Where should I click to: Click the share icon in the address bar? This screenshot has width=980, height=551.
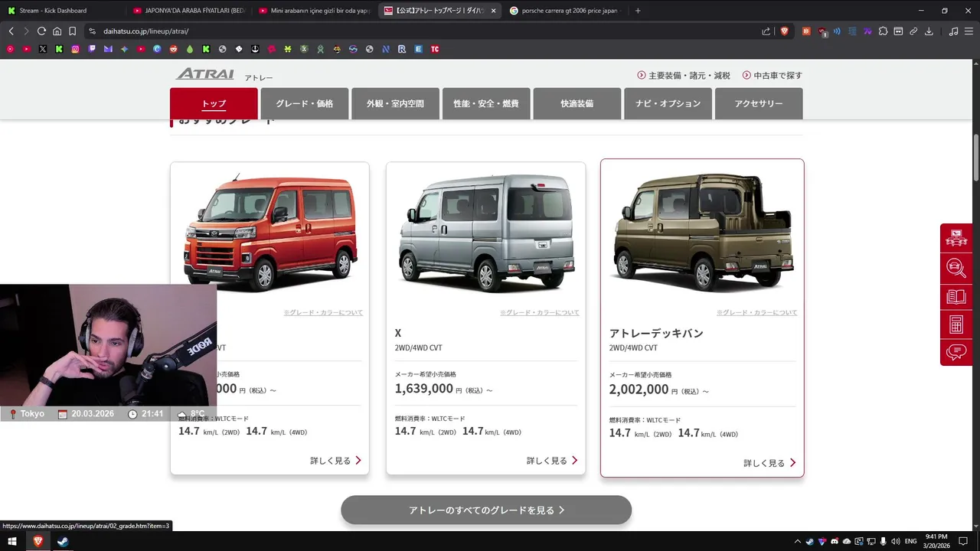pos(766,31)
